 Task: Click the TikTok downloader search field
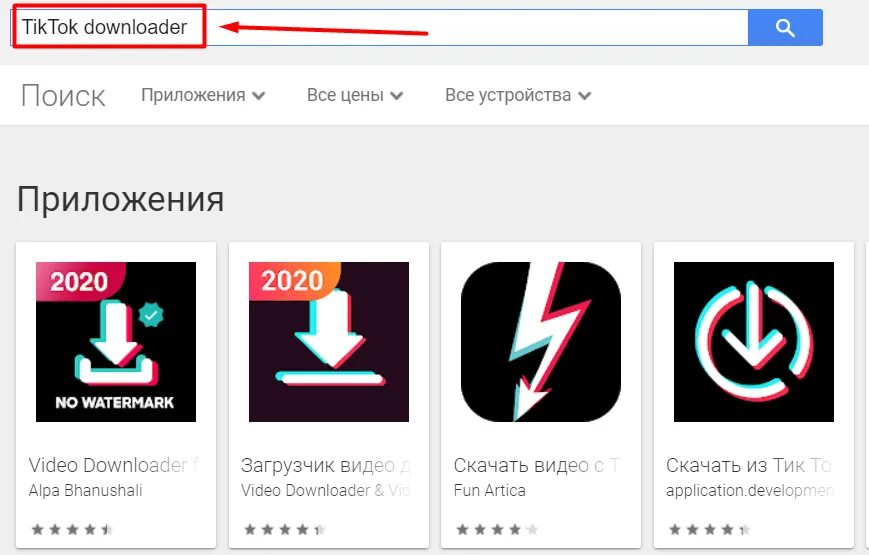[x=379, y=27]
